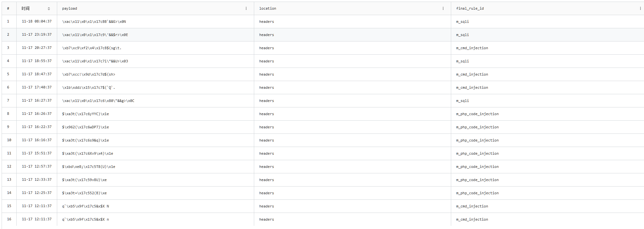Click the sort arrows in 时间 column
The height and width of the screenshot is (229, 644).
(49, 9)
